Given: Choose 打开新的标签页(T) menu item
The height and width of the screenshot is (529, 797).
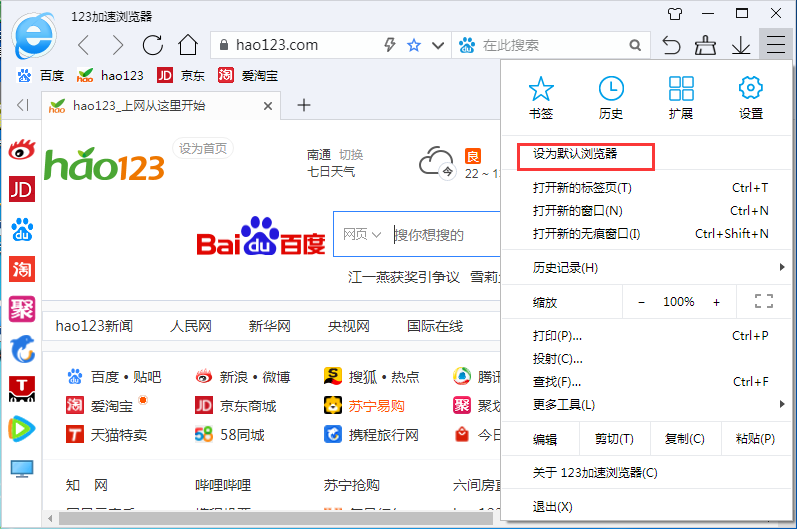Looking at the screenshot, I should pos(647,188).
